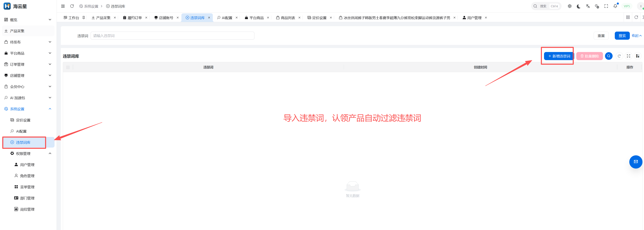This screenshot has height=230, width=644.
Task: Expand the table to fullscreen from the table toolbar
Action: click(628, 56)
